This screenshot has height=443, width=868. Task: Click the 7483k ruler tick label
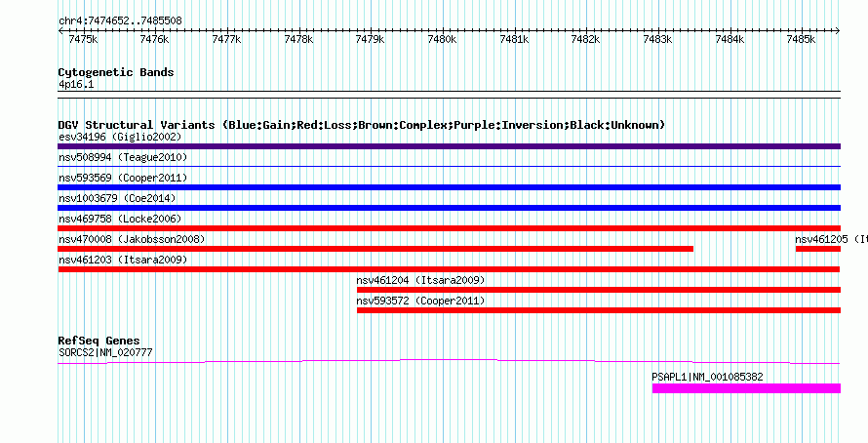pyautogui.click(x=657, y=39)
